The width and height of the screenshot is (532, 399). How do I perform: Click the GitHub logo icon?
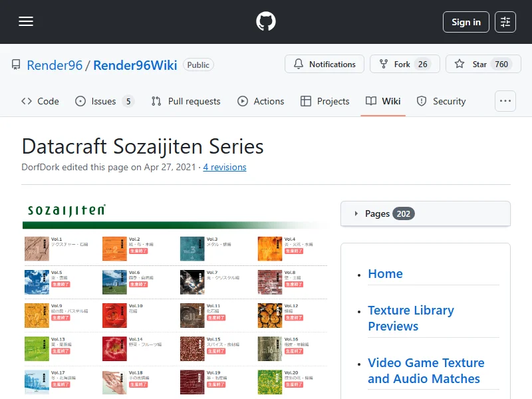pos(266,22)
